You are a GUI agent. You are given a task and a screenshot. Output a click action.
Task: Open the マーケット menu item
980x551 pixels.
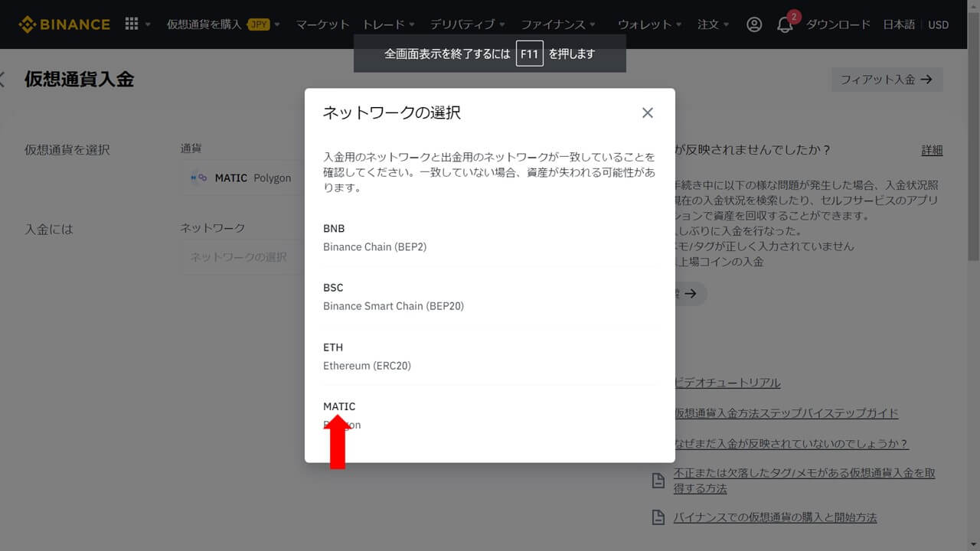[322, 24]
